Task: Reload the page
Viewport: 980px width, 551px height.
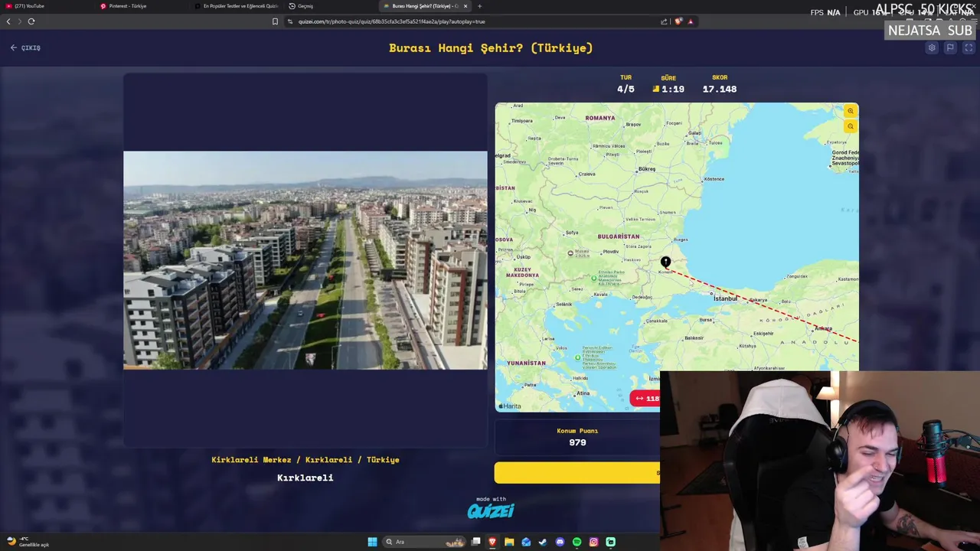Action: (x=31, y=21)
